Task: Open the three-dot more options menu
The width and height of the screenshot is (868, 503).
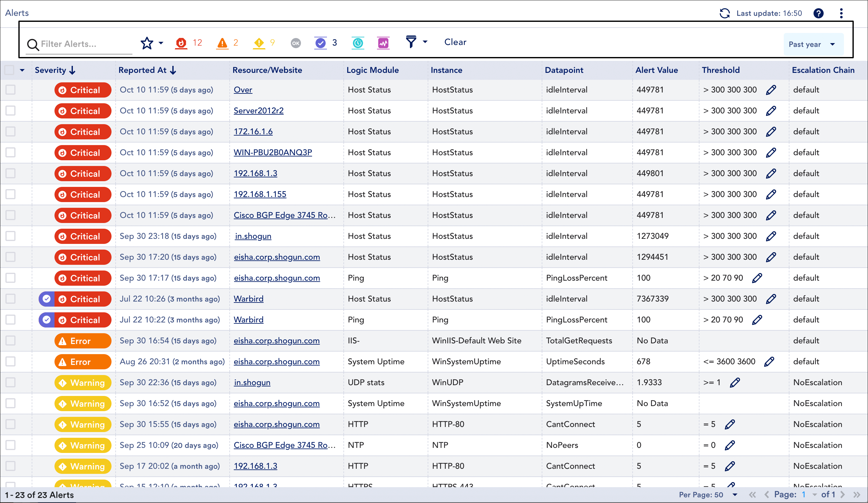Action: tap(841, 13)
